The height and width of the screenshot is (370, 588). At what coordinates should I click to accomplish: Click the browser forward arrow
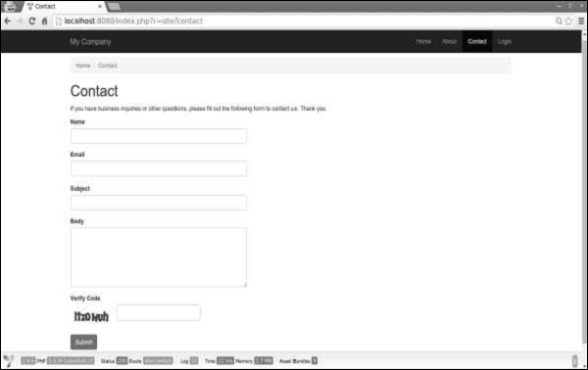[x=20, y=21]
